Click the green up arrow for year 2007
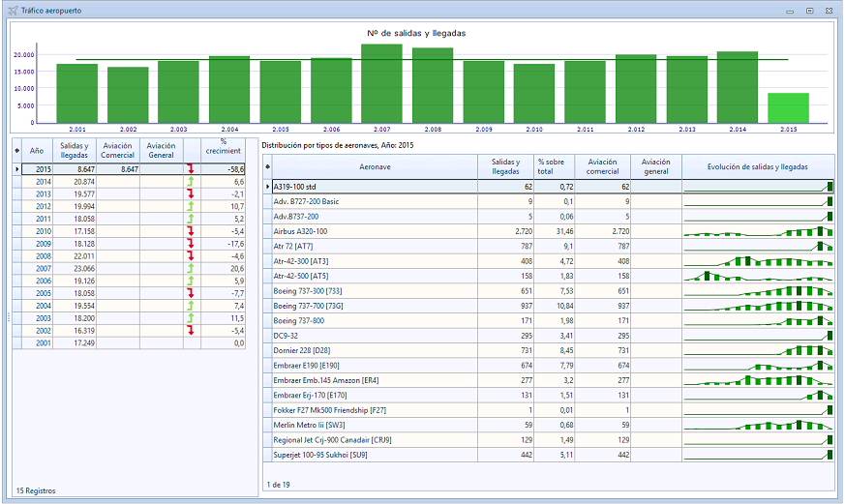845x504 pixels. click(192, 268)
